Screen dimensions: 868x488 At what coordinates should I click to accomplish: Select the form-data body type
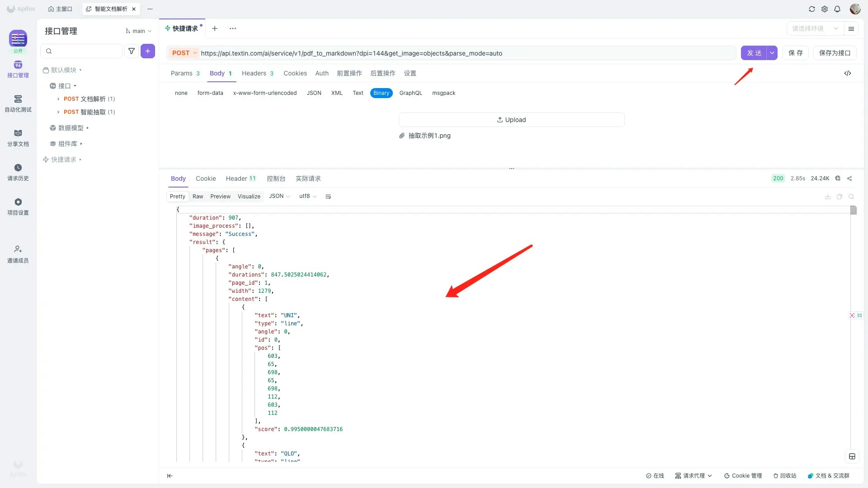(210, 93)
